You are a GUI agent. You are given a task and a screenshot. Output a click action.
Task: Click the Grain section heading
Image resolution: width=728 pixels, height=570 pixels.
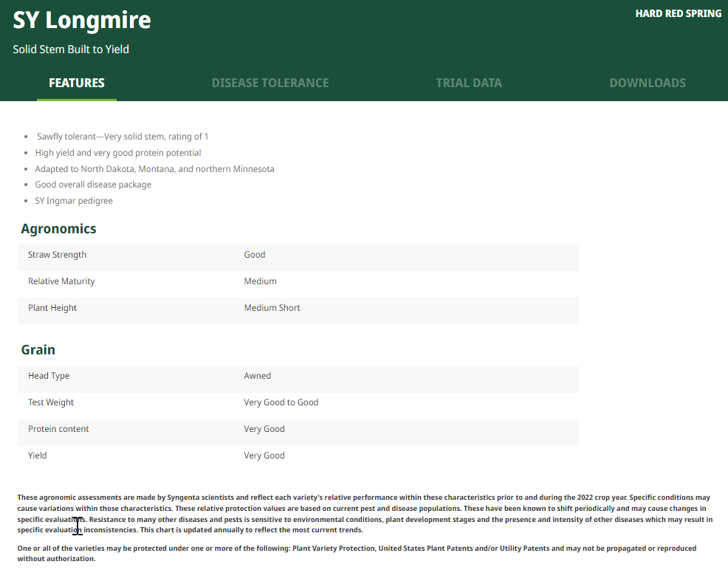coord(38,350)
